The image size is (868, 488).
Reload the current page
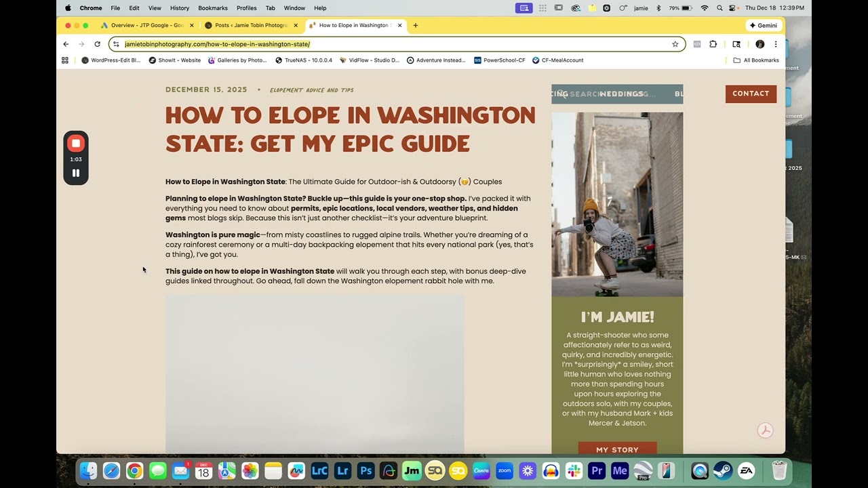click(x=97, y=44)
